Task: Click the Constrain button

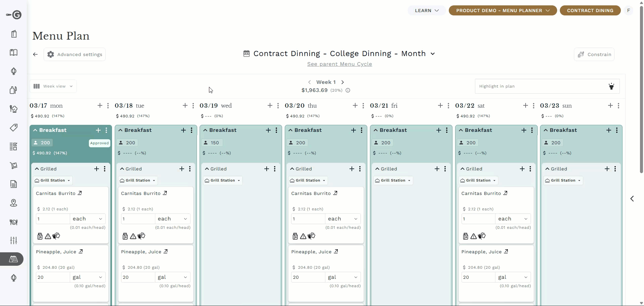Action: (x=594, y=54)
